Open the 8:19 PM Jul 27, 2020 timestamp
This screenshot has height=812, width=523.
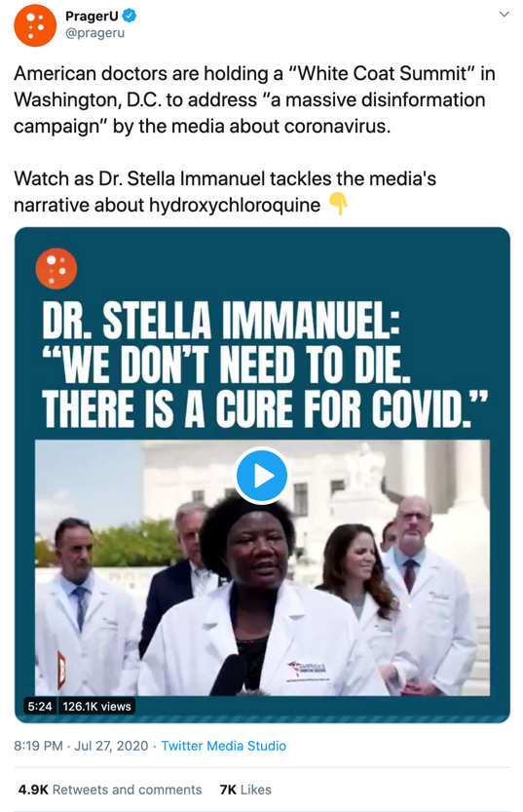tap(81, 746)
